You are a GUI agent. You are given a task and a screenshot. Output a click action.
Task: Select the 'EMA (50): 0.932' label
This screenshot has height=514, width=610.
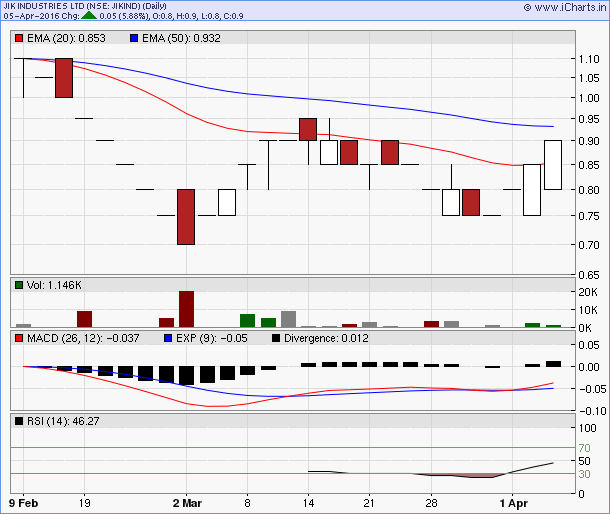[181, 38]
